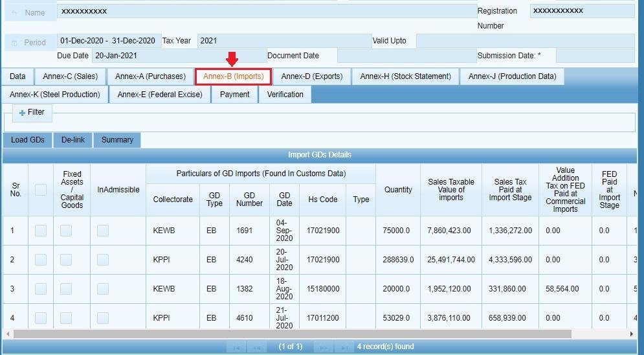The image size is (644, 355).
Task: Switch to Annex-A (Purchases) tab
Action: (150, 76)
